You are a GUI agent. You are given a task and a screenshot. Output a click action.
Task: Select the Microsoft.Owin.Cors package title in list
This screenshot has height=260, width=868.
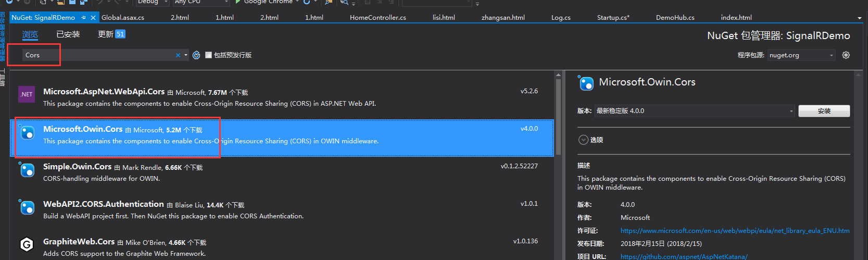pyautogui.click(x=83, y=129)
